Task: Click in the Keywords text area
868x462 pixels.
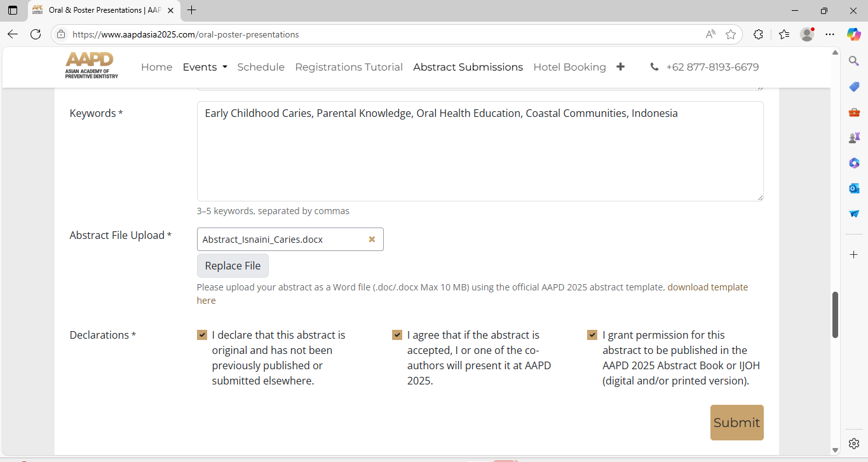Action: point(480,151)
